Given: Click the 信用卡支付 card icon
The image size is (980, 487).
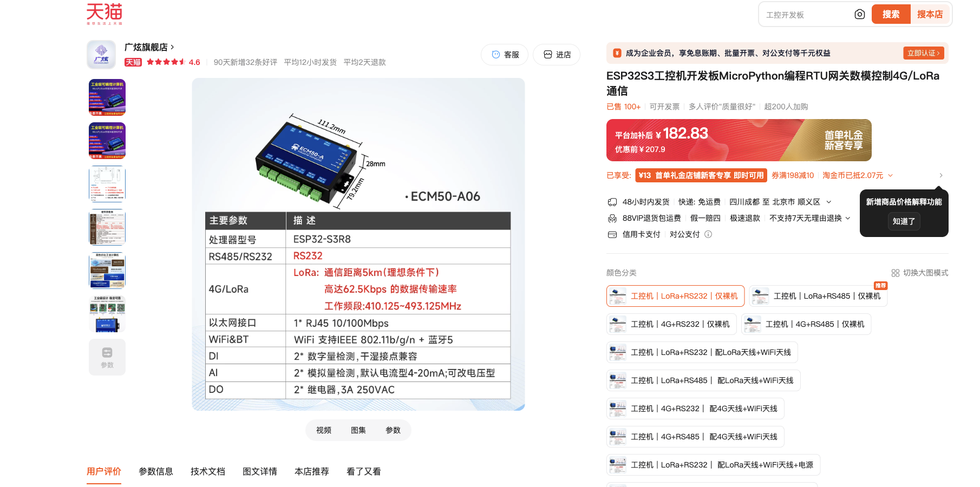Looking at the screenshot, I should pos(612,234).
